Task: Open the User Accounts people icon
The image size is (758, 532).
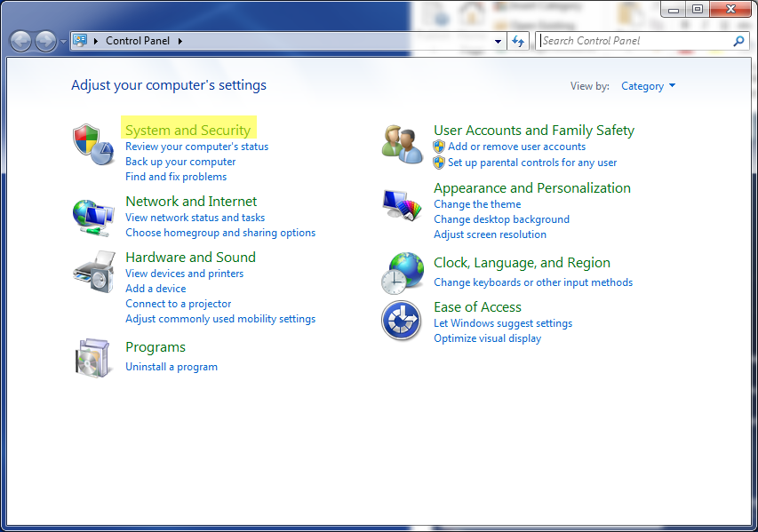Action: pos(403,145)
